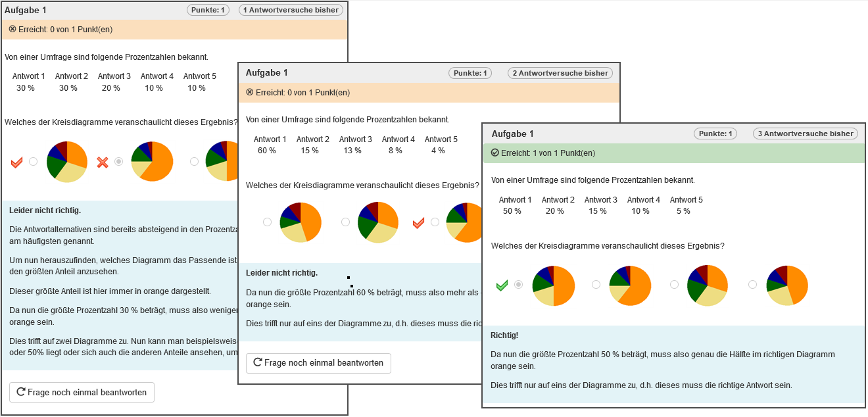Click the red checkmark in the 30 % question

(x=17, y=162)
